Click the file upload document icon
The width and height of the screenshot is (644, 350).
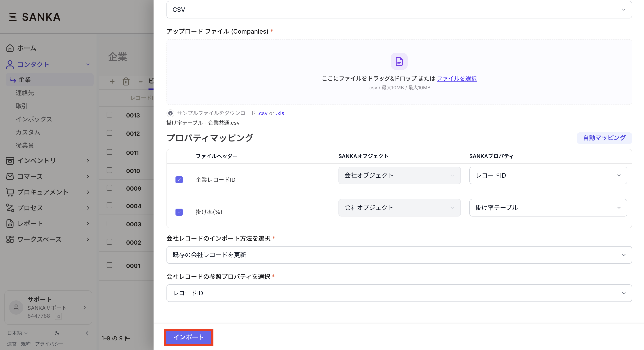point(399,61)
